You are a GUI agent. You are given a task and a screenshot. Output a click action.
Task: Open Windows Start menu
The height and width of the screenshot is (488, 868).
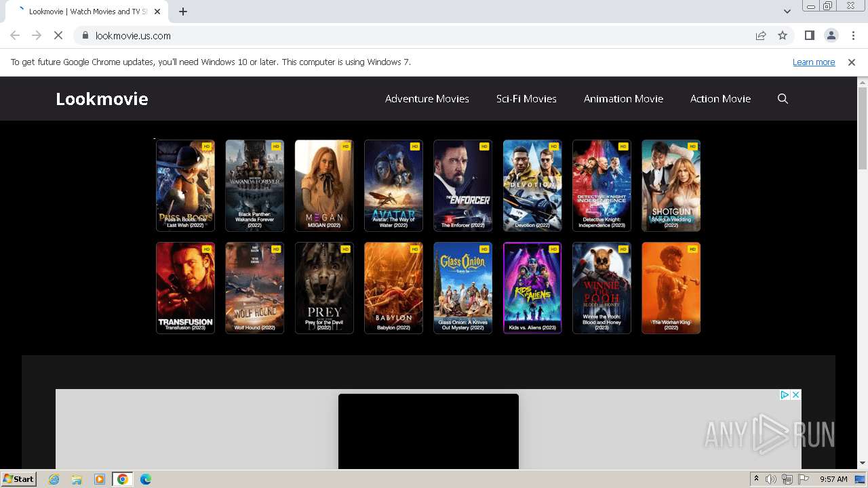click(x=19, y=479)
